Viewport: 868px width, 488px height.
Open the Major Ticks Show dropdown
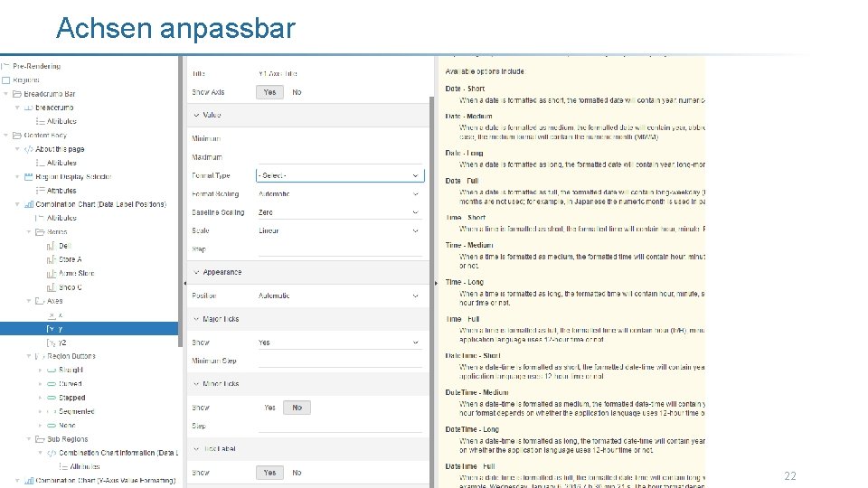(x=340, y=343)
